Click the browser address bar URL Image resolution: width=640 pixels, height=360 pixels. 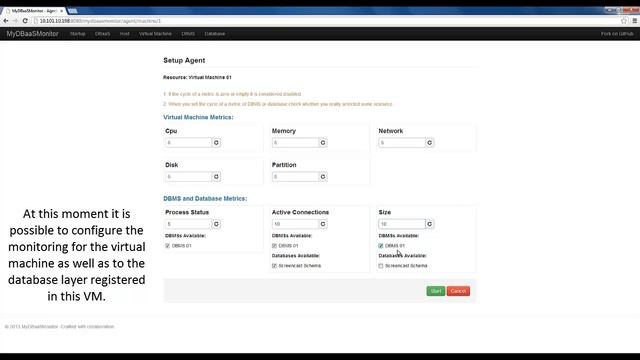click(x=100, y=21)
